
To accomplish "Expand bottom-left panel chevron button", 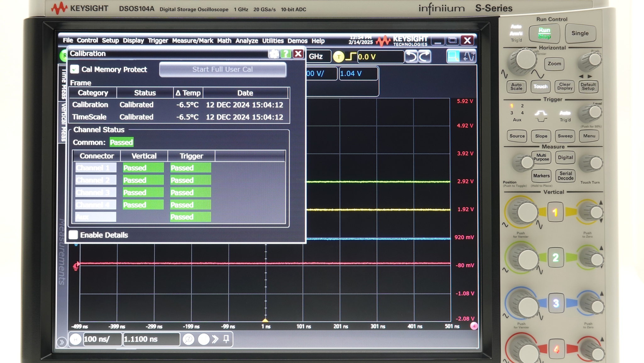I will point(62,342).
